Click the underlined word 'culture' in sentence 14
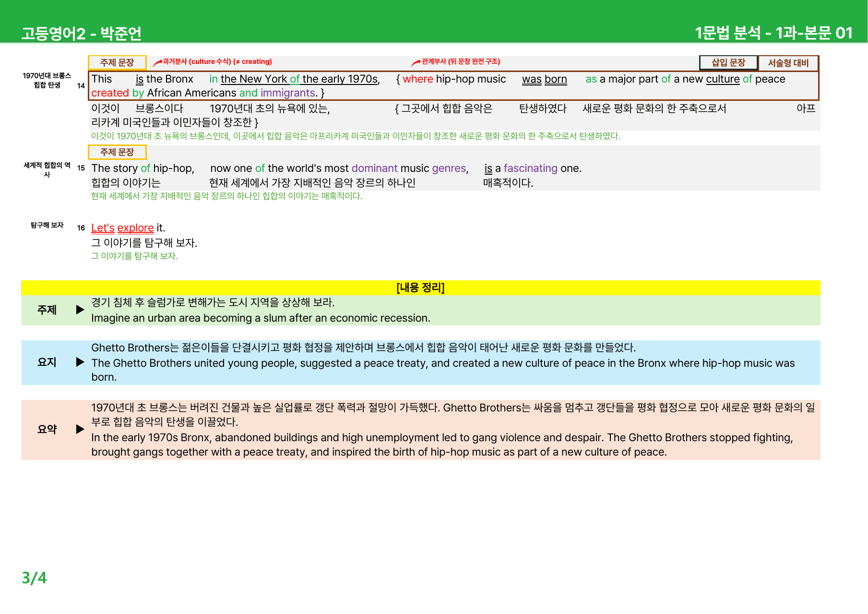The width and height of the screenshot is (868, 614). pos(723,79)
